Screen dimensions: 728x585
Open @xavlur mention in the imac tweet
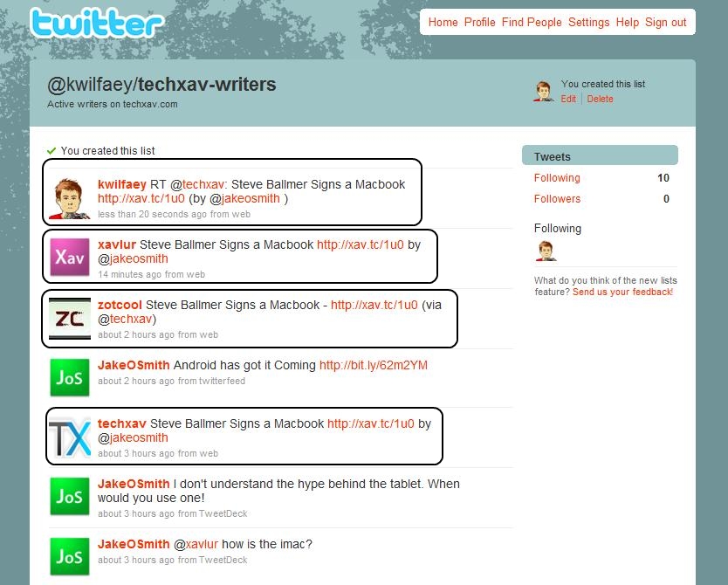coord(196,544)
